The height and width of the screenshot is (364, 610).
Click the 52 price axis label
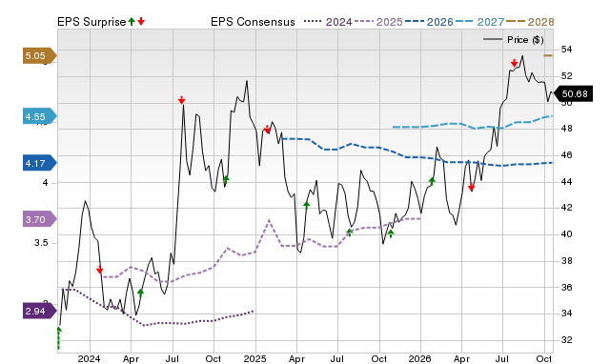(x=566, y=76)
